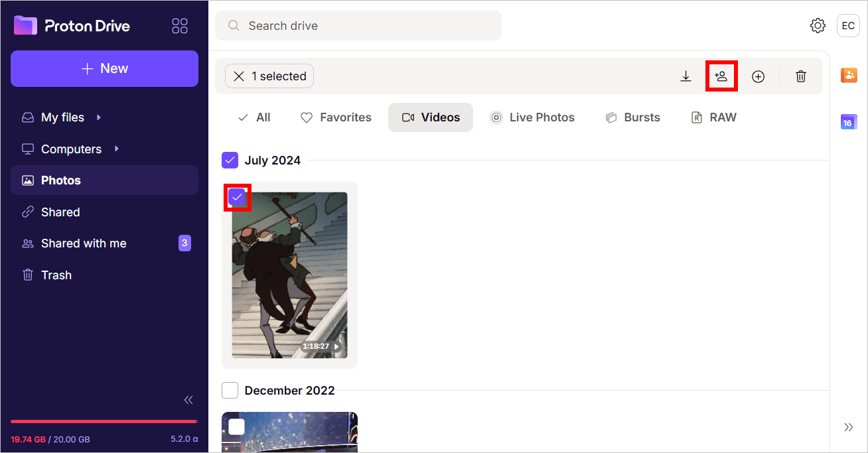Open My files in sidebar
Image resolution: width=868 pixels, height=453 pixels.
click(x=62, y=117)
